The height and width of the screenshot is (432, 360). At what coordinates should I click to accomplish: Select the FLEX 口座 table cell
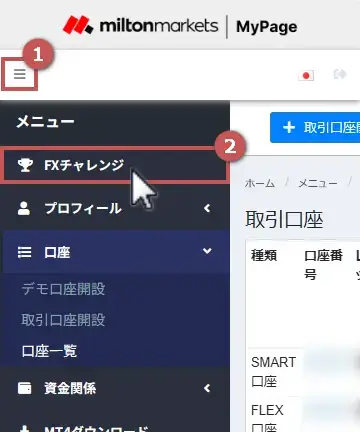click(x=274, y=415)
